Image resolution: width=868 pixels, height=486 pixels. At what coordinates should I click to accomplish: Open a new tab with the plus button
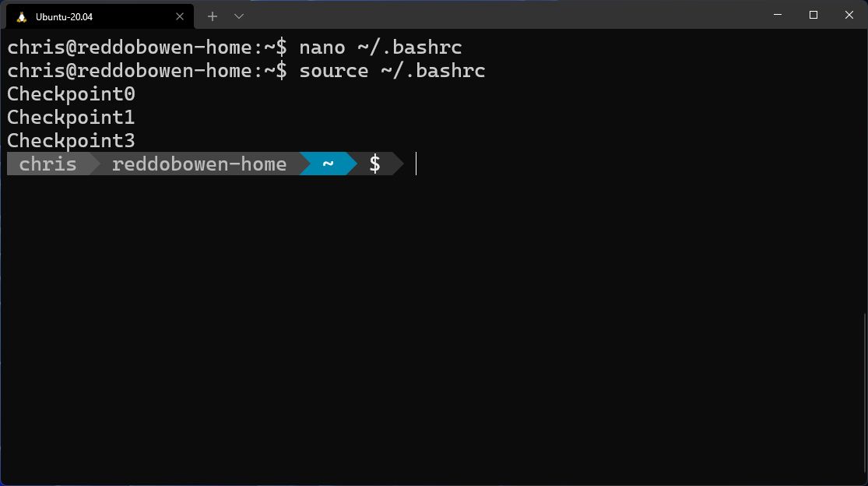tap(212, 16)
